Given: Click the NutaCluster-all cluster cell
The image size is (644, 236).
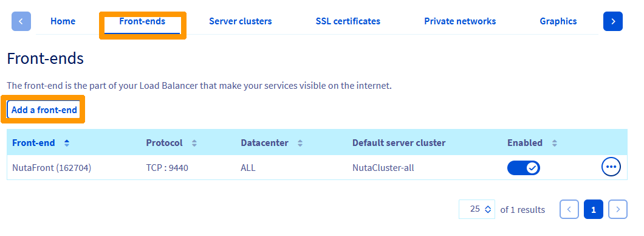Looking at the screenshot, I should pyautogui.click(x=383, y=168).
